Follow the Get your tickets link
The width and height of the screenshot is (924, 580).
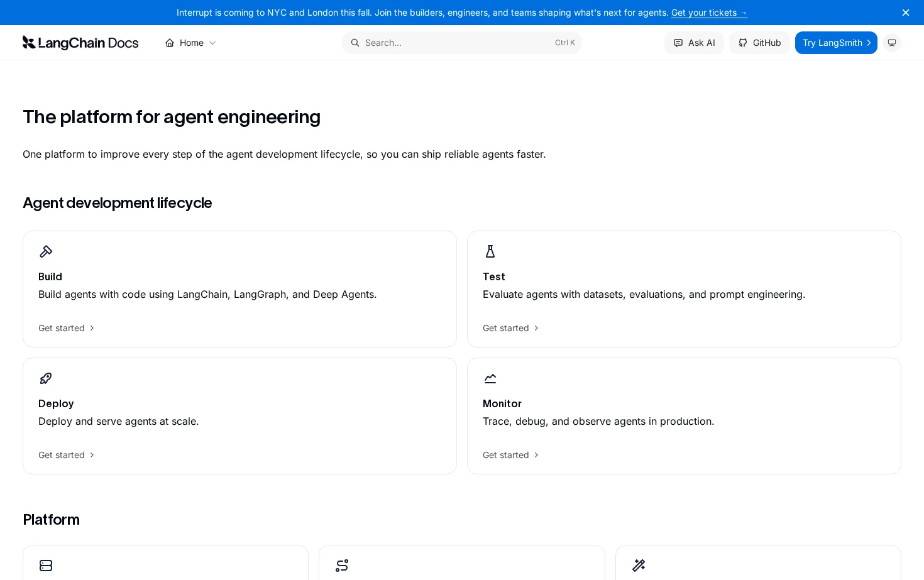(709, 13)
